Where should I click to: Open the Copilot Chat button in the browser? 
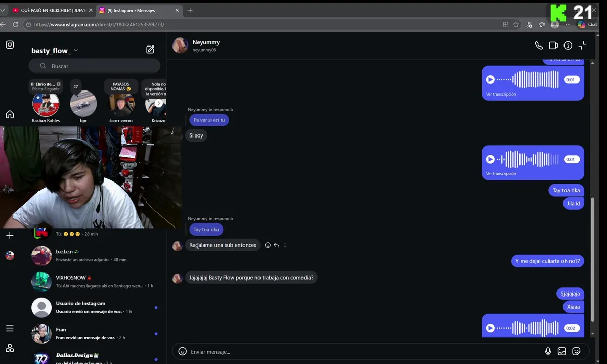coord(588,24)
